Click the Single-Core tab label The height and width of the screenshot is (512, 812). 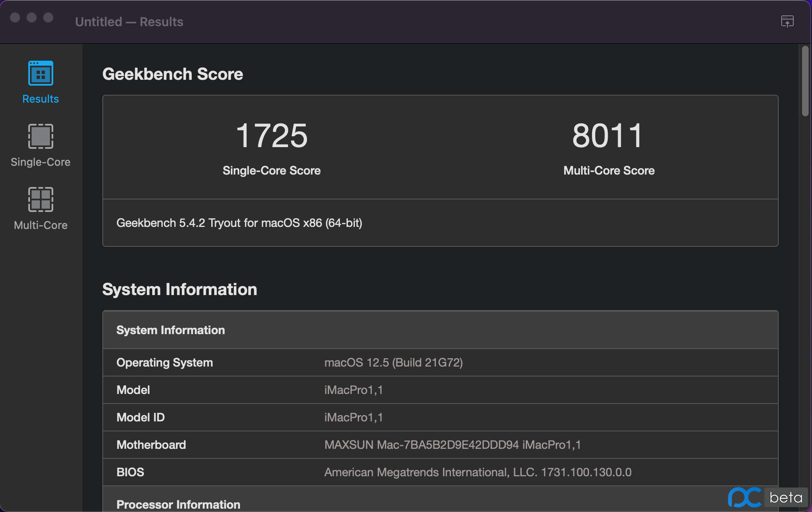click(40, 162)
